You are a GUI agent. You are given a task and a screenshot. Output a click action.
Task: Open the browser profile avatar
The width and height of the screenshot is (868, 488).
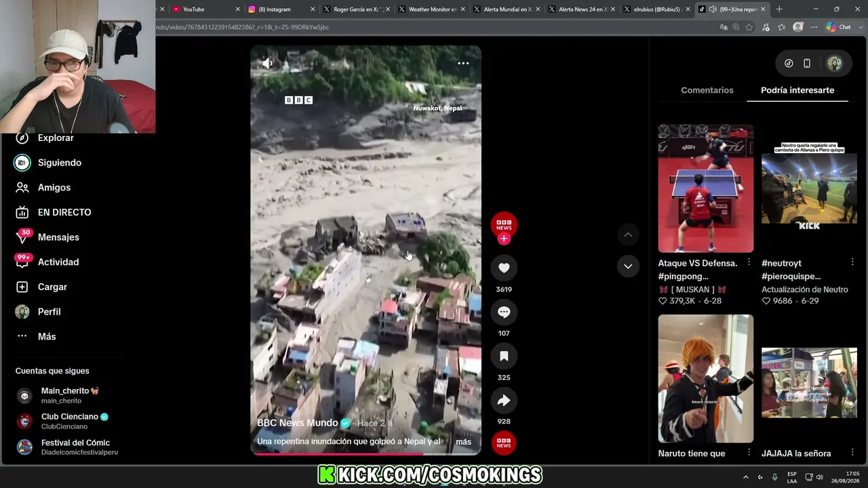[798, 27]
